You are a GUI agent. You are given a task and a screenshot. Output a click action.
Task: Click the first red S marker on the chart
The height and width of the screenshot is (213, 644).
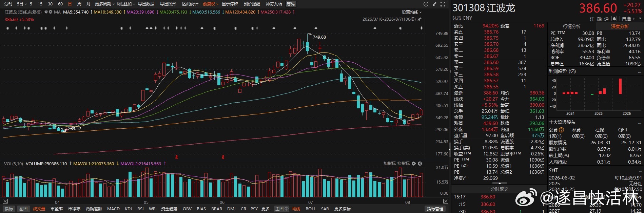pyautogui.click(x=176, y=157)
